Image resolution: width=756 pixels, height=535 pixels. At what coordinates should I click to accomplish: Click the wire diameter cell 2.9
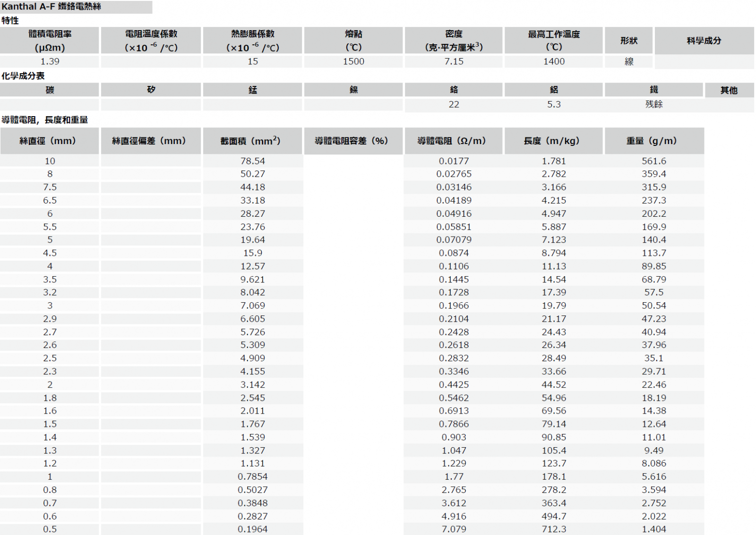(x=50, y=319)
